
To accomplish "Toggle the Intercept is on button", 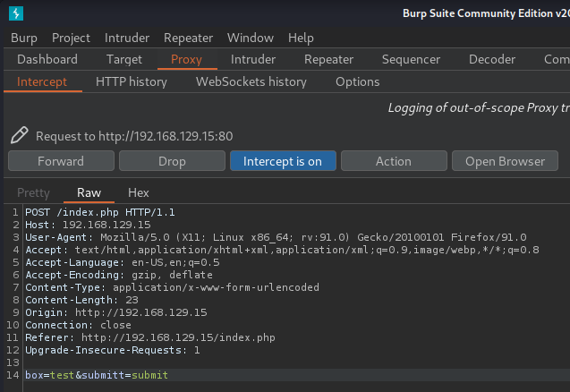I will pos(283,161).
